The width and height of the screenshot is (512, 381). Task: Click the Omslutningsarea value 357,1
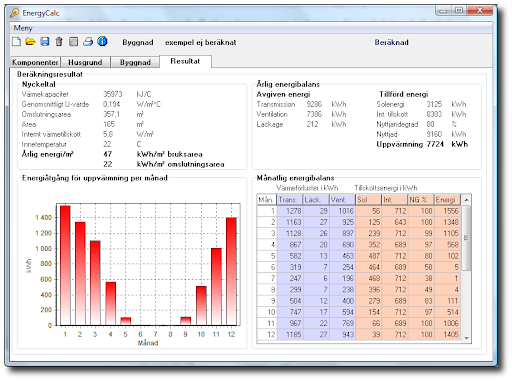pos(111,114)
